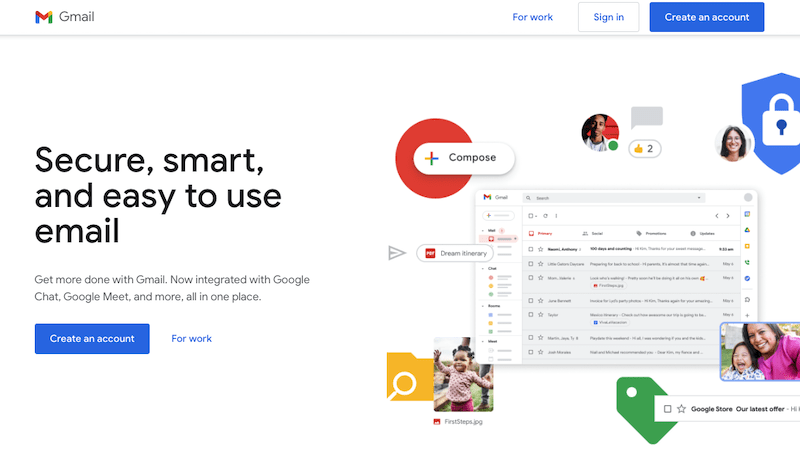Open the FirstSteps.jpg attachment chip in the inbox
This screenshot has width=800, height=474.
click(x=608, y=286)
